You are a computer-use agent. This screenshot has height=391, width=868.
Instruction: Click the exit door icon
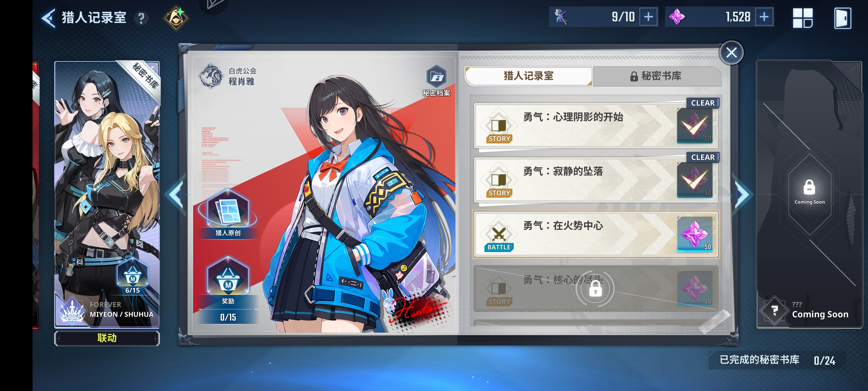pyautogui.click(x=842, y=18)
